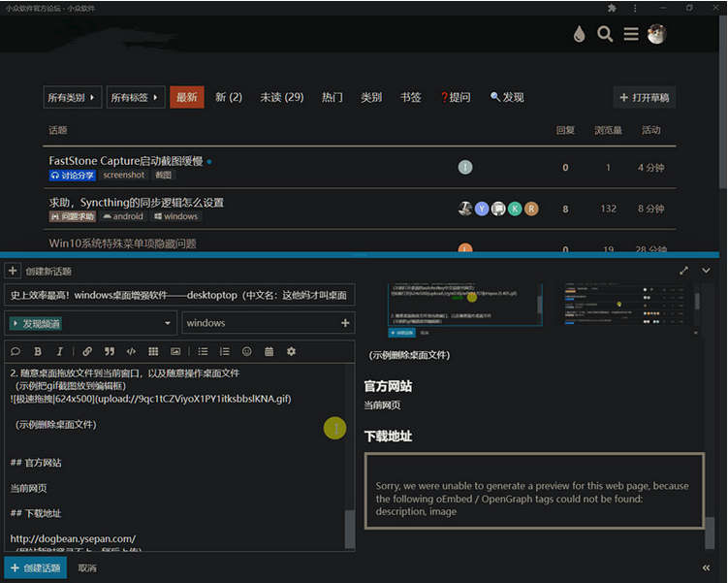
Task: Select the 类别 tab
Action: coord(371,97)
